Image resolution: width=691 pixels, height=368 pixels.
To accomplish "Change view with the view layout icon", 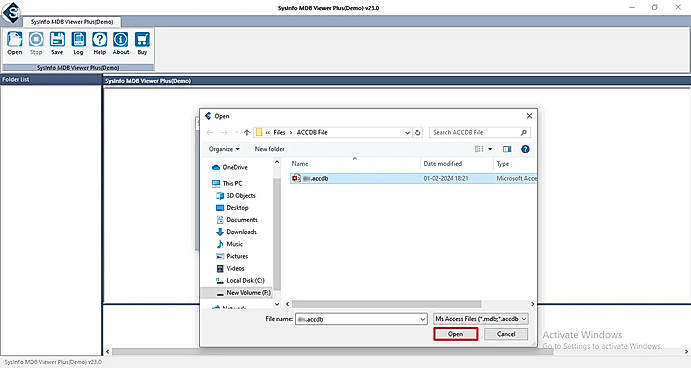I will (479, 149).
